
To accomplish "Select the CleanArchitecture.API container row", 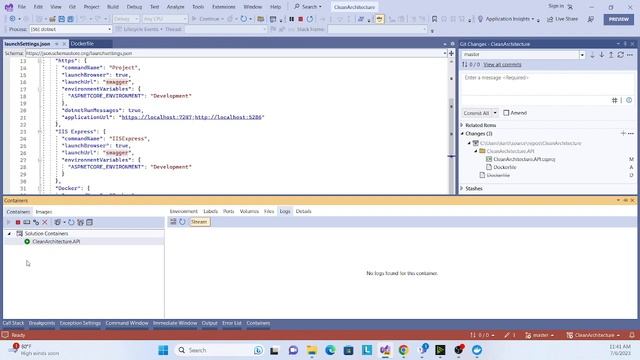I will [x=84, y=242].
